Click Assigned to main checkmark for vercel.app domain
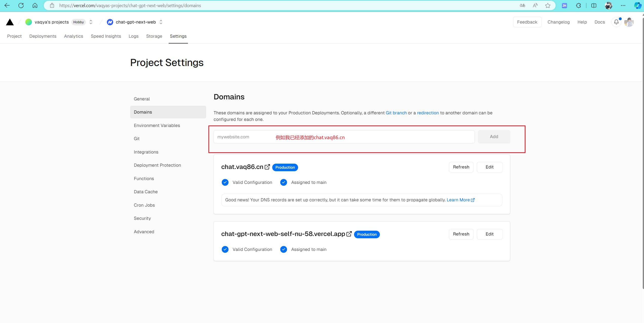The image size is (644, 323). [284, 249]
